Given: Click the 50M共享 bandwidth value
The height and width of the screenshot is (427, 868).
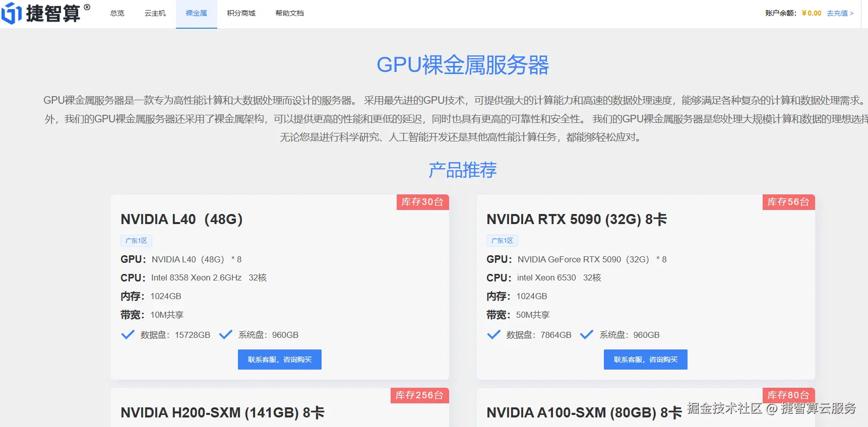Looking at the screenshot, I should (533, 315).
